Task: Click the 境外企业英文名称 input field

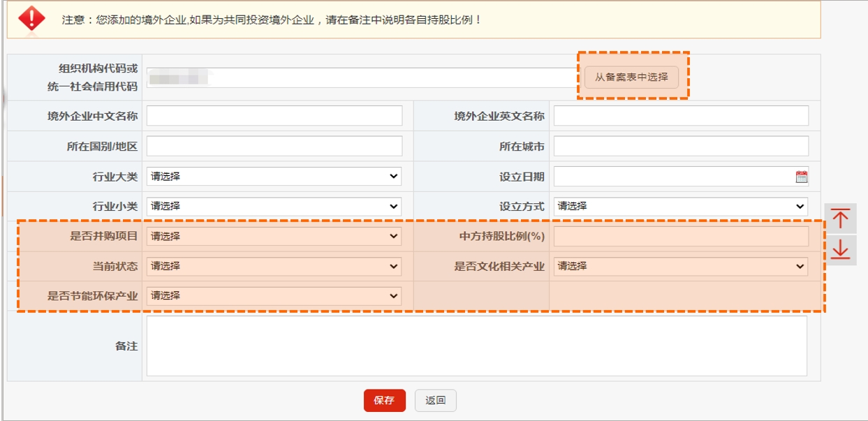Action: click(681, 115)
